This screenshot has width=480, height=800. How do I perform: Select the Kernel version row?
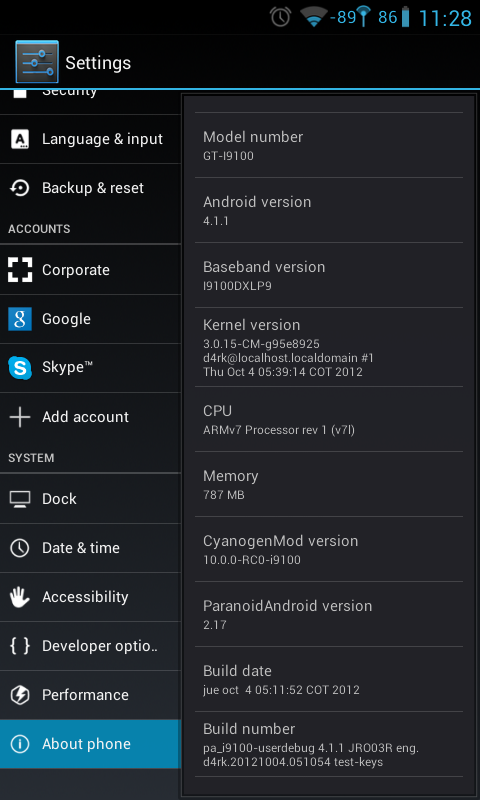(329, 347)
